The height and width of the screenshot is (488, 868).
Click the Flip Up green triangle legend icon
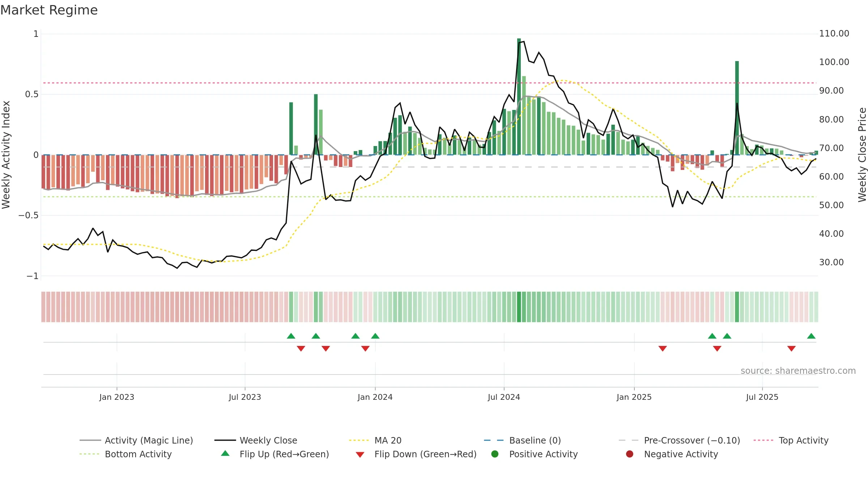point(225,453)
